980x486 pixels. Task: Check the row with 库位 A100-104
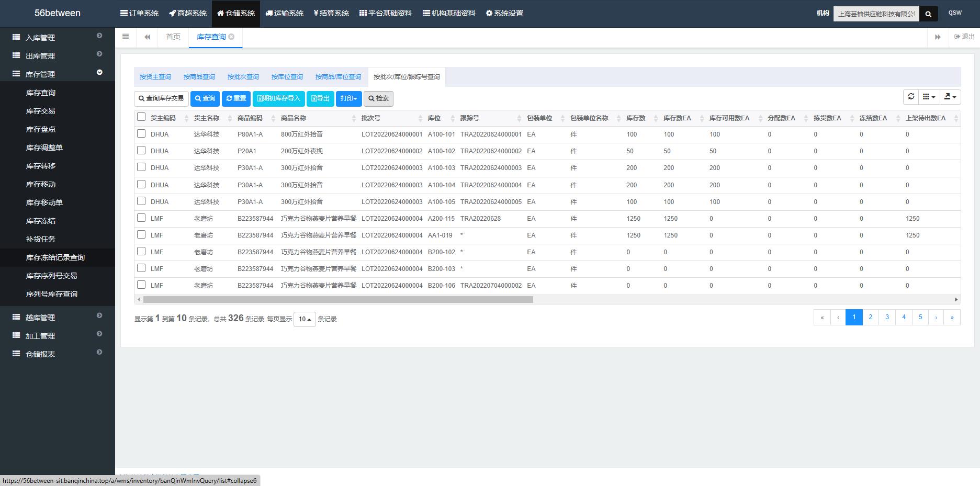pyautogui.click(x=141, y=184)
